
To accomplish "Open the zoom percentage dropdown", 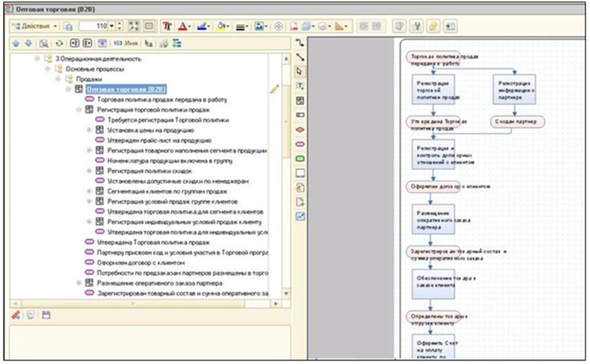I will (111, 26).
